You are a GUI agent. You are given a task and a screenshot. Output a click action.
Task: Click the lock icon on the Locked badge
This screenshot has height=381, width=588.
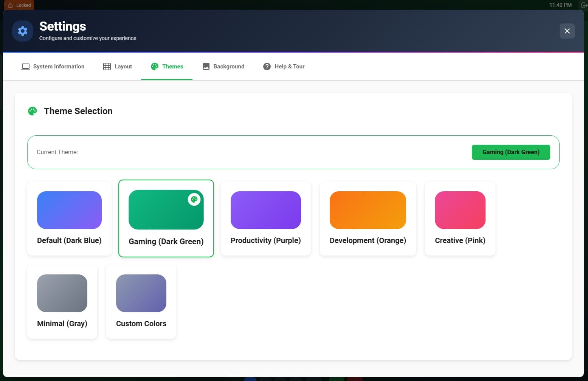pos(10,5)
